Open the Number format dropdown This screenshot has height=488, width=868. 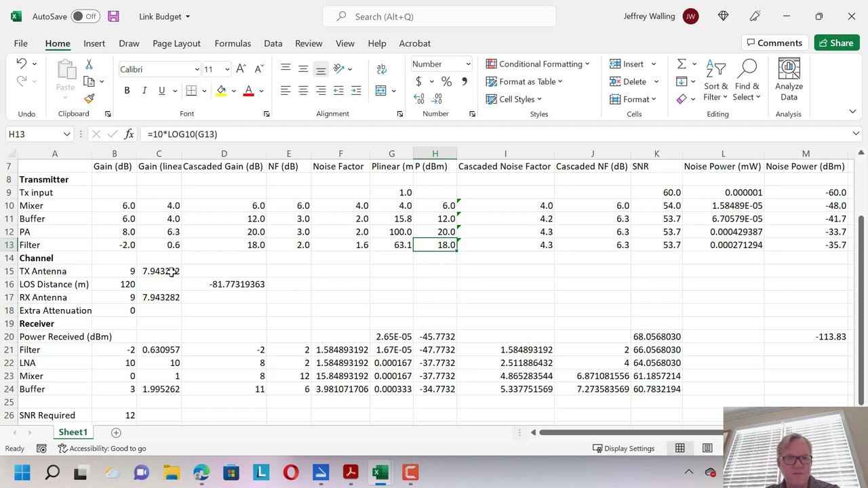pos(468,64)
